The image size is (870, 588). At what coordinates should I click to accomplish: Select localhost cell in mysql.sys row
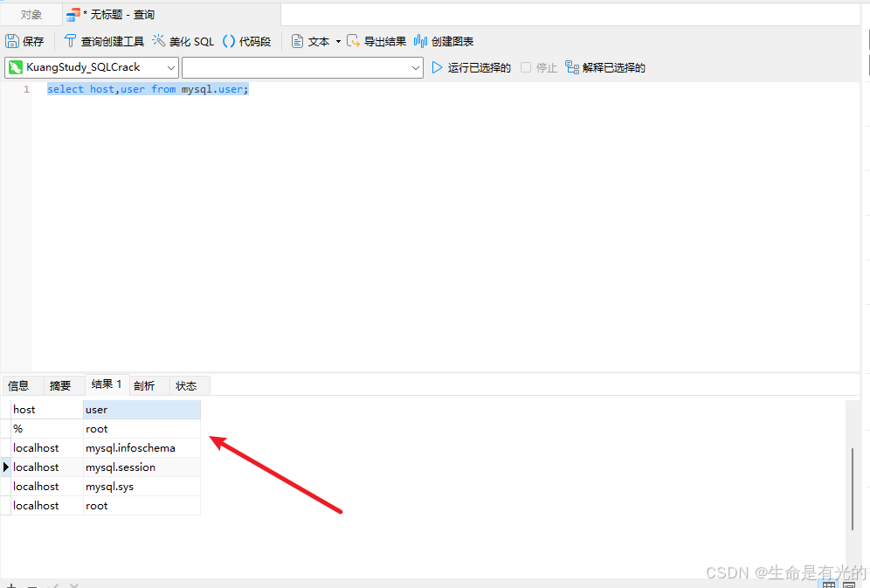(x=47, y=487)
